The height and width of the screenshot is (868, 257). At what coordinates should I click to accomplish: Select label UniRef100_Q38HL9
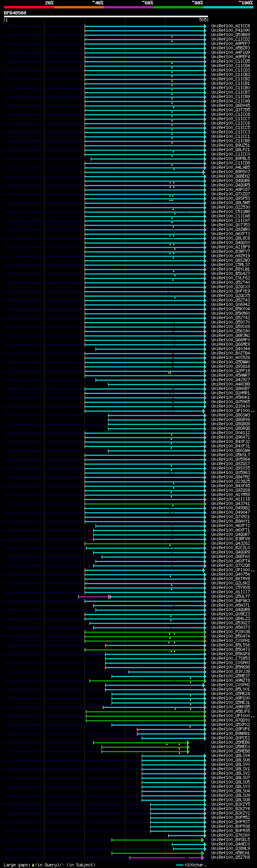230,848
